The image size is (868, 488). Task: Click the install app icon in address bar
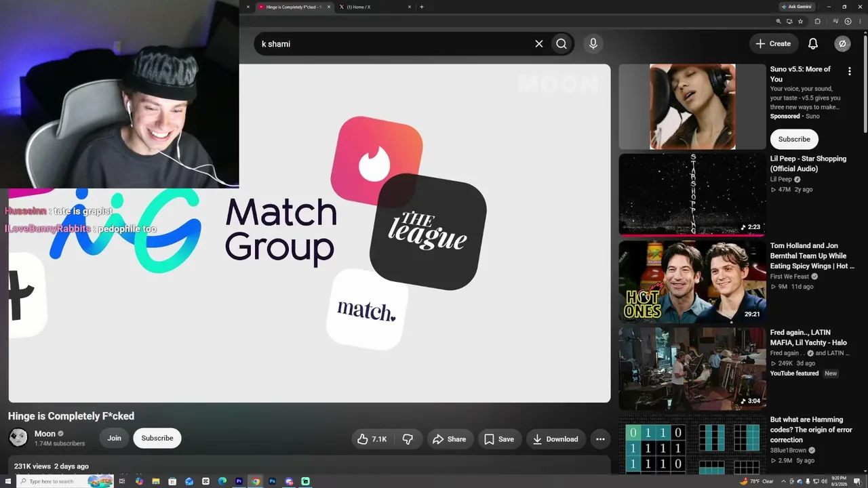[x=789, y=21]
